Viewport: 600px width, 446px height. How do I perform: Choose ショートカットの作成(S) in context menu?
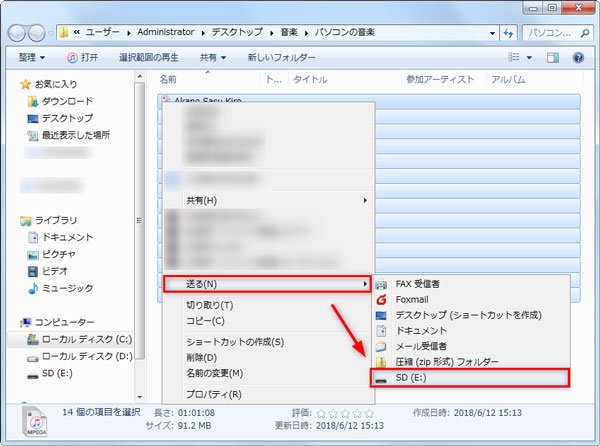coord(268,342)
